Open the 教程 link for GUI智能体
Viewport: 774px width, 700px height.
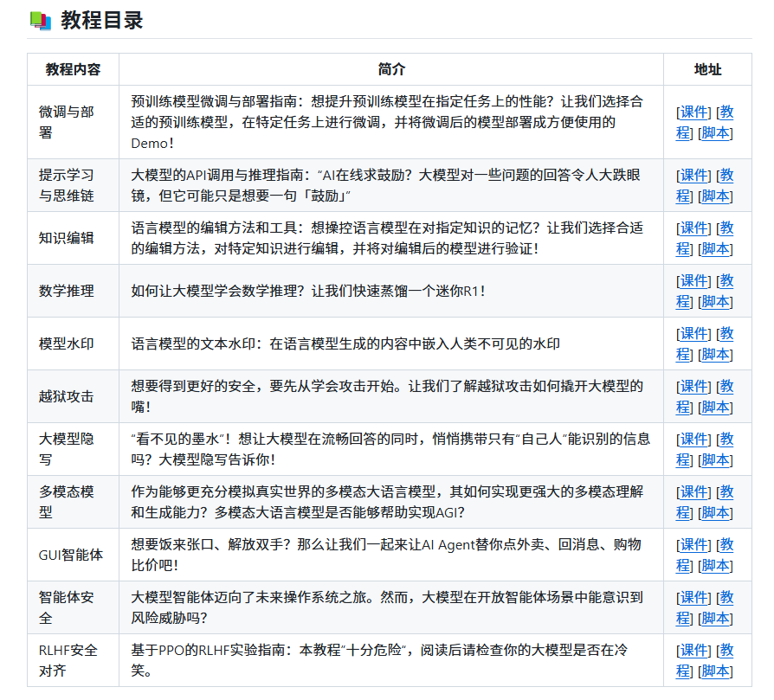pyautogui.click(x=726, y=545)
